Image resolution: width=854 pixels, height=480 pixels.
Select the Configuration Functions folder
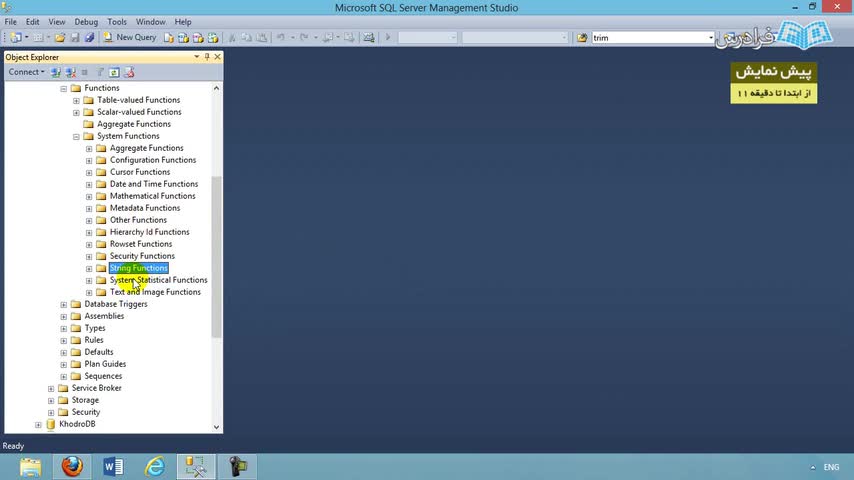click(x=152, y=160)
